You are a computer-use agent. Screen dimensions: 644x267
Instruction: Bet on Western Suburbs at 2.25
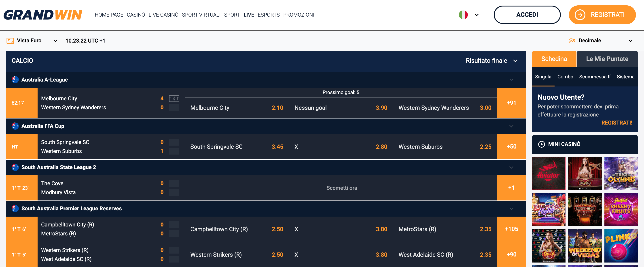(445, 147)
